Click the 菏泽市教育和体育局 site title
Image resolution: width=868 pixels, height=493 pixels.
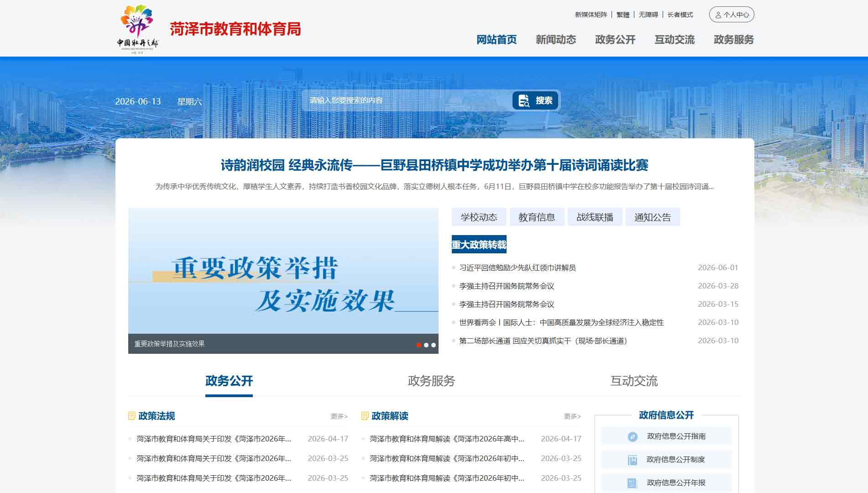pos(235,29)
